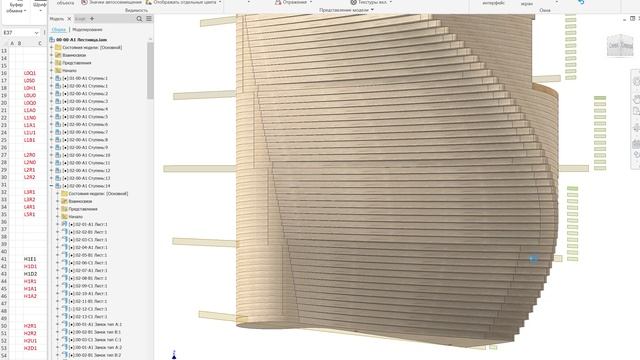
Task: Click the part icon of 02-07-A1 Лист:1
Action: [64, 270]
